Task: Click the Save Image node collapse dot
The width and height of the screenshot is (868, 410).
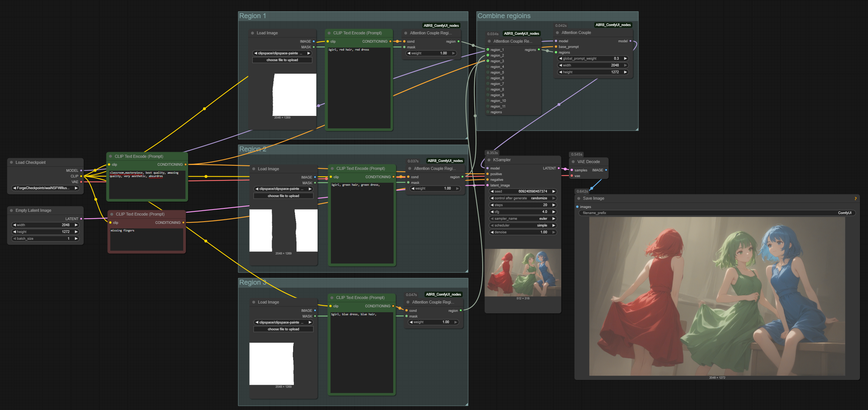Action: [579, 198]
